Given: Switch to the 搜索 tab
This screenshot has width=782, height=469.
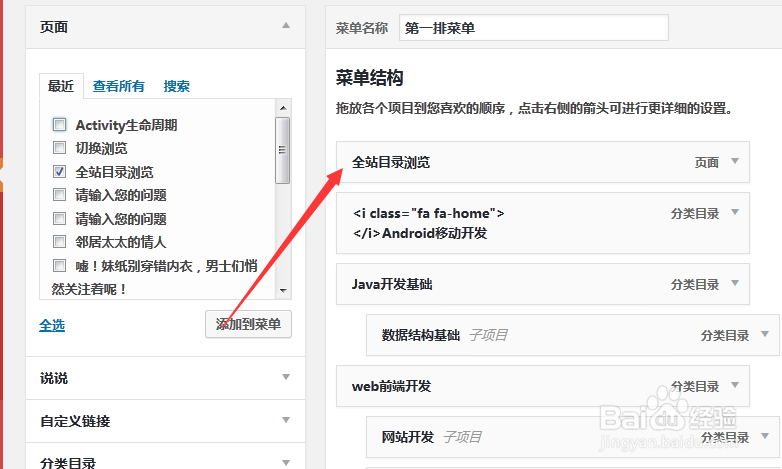Looking at the screenshot, I should 177,86.
